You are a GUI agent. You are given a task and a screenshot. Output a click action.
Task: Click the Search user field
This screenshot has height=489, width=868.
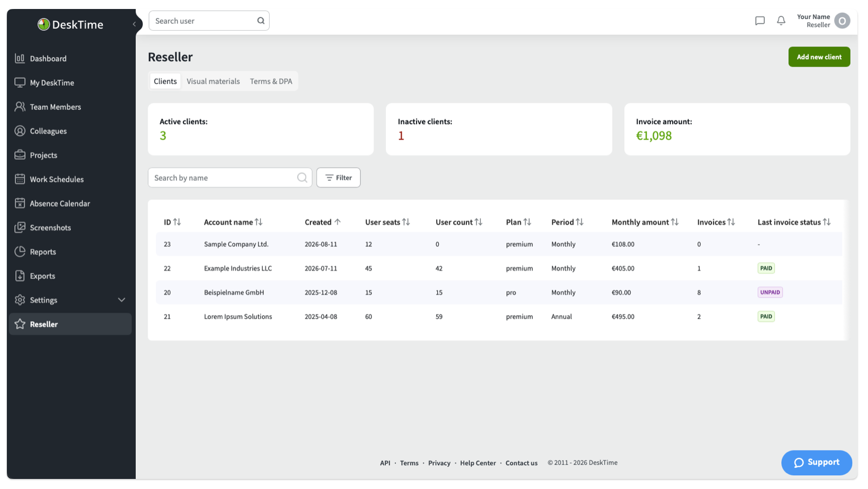(x=209, y=21)
